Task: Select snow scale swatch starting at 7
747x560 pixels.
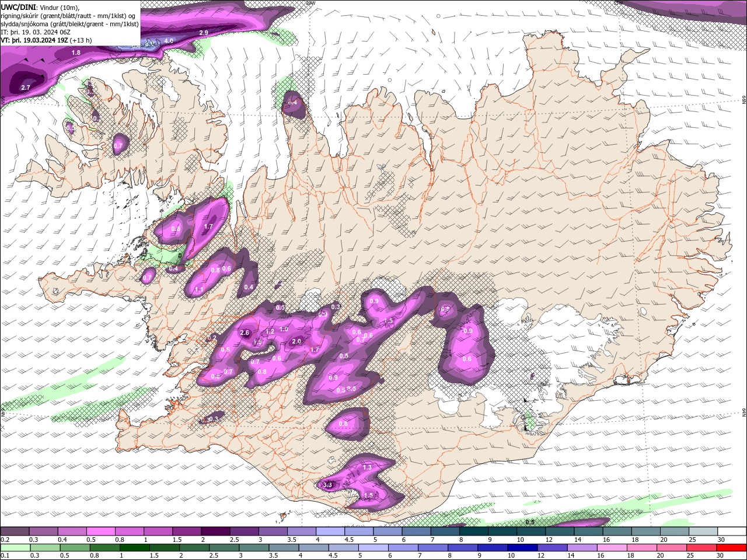Action: pos(445,531)
